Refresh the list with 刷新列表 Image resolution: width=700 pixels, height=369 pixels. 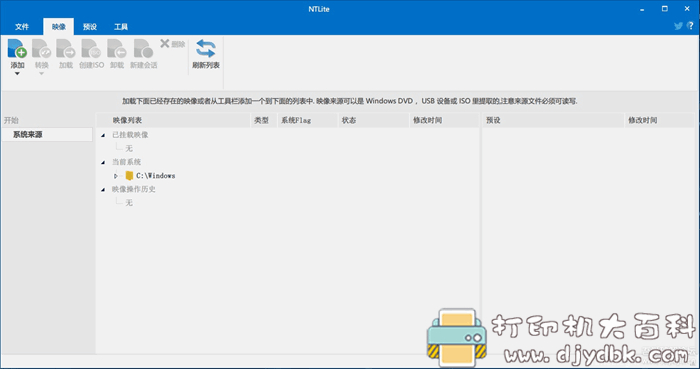206,54
